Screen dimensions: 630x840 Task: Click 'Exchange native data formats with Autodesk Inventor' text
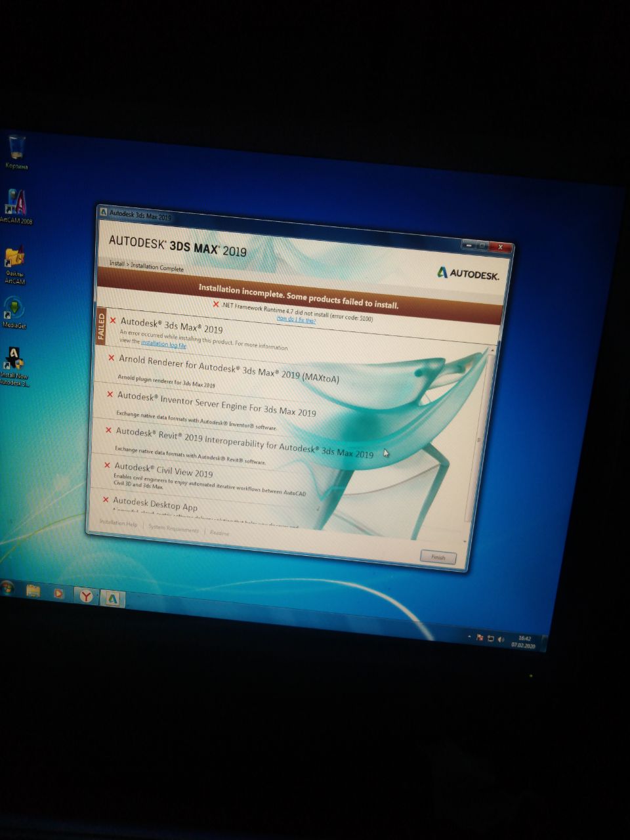pos(196,420)
